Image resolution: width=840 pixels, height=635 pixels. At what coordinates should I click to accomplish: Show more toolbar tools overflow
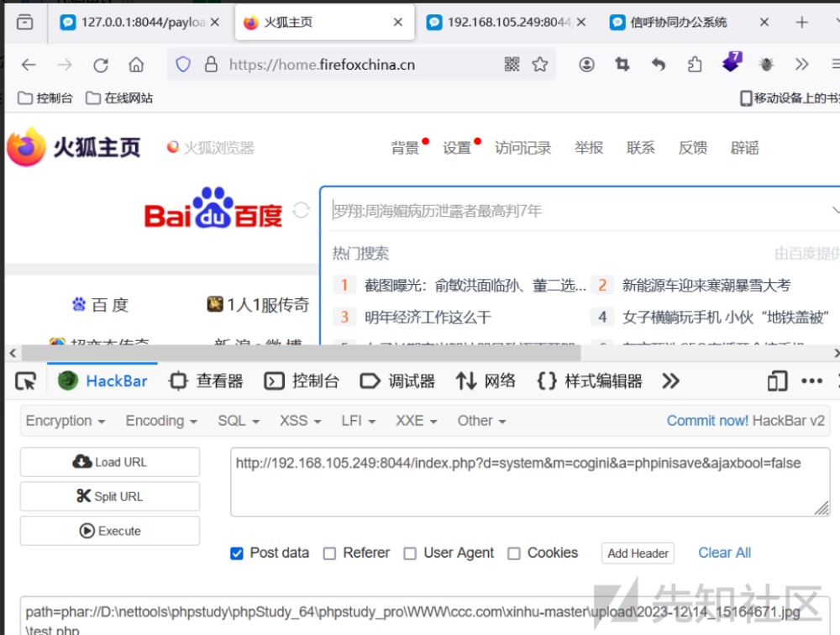click(801, 65)
